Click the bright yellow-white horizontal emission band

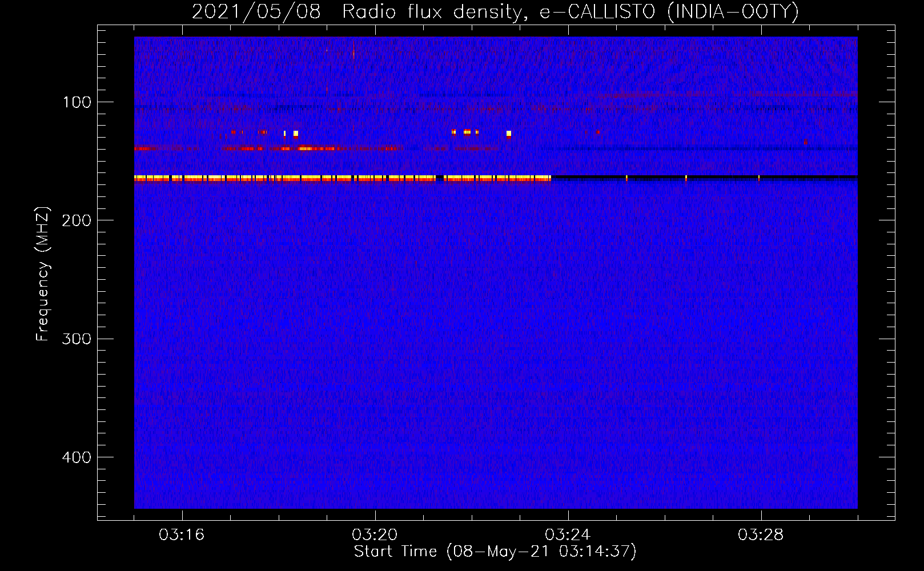point(343,178)
